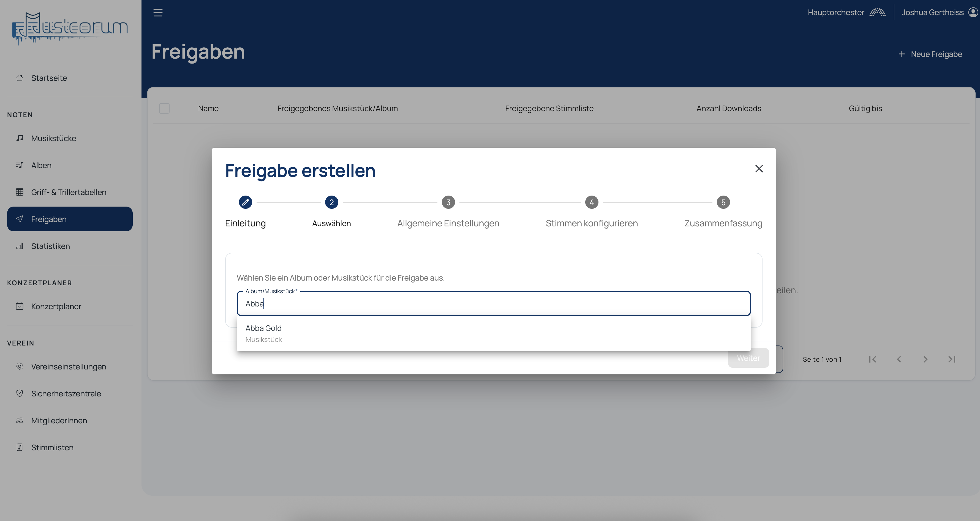The height and width of the screenshot is (521, 980).
Task: Jump to step 3 Allgemeine Einstellungen
Action: (448, 202)
